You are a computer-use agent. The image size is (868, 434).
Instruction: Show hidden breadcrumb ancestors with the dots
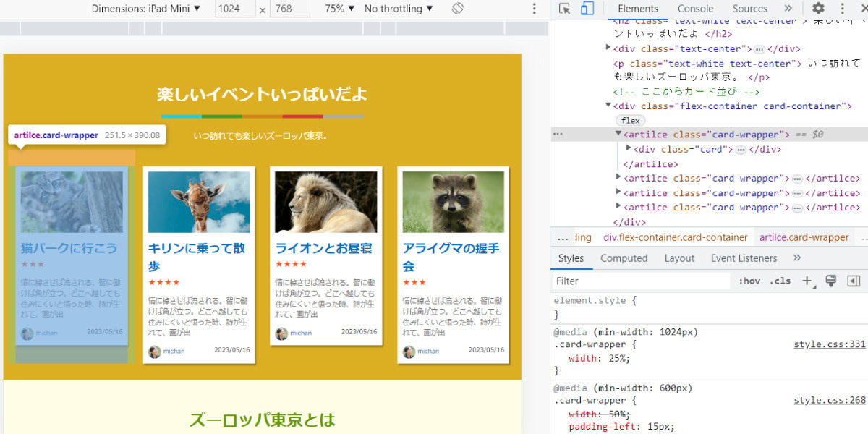point(563,237)
